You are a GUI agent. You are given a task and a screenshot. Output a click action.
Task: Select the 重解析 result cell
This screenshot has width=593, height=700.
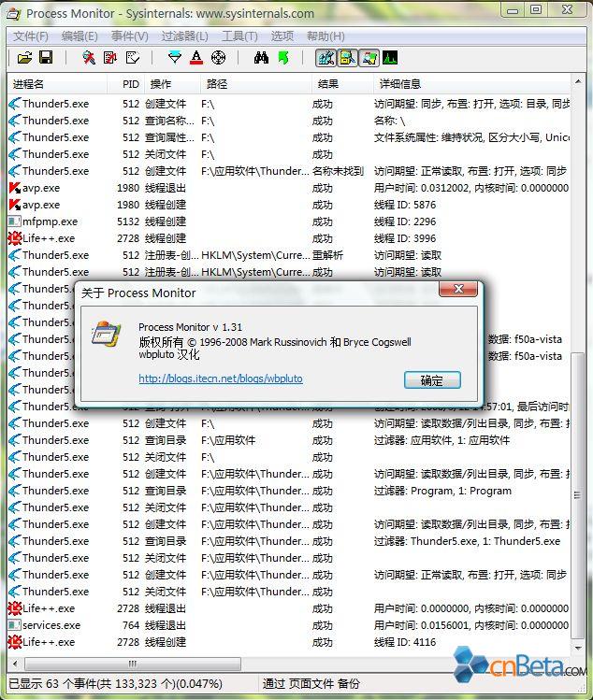[327, 255]
